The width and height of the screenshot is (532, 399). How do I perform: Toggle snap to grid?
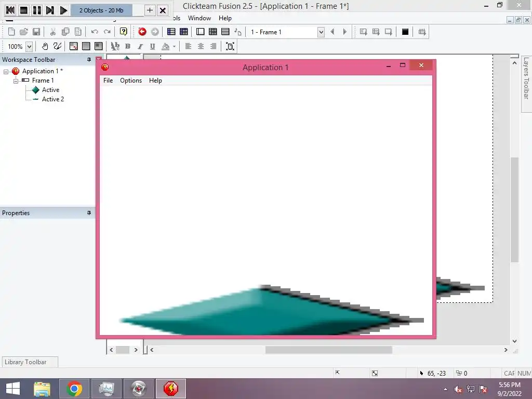click(x=98, y=46)
